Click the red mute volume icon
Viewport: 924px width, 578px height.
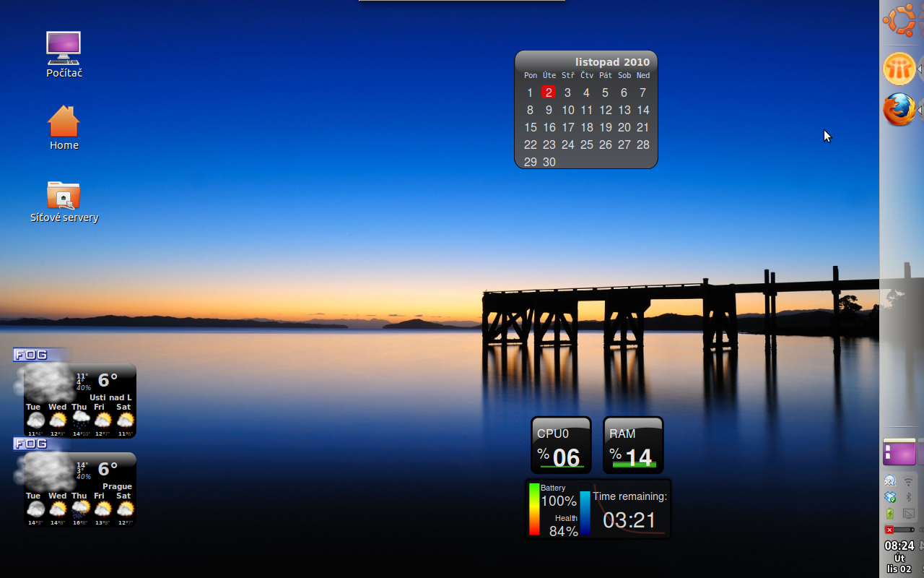tap(889, 530)
